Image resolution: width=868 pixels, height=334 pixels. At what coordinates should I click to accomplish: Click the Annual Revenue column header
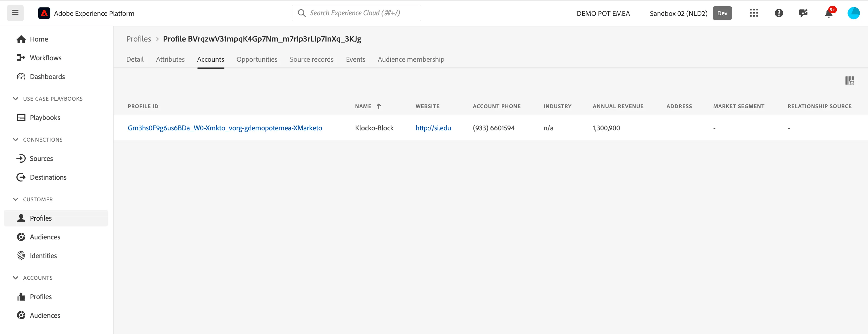(x=618, y=106)
